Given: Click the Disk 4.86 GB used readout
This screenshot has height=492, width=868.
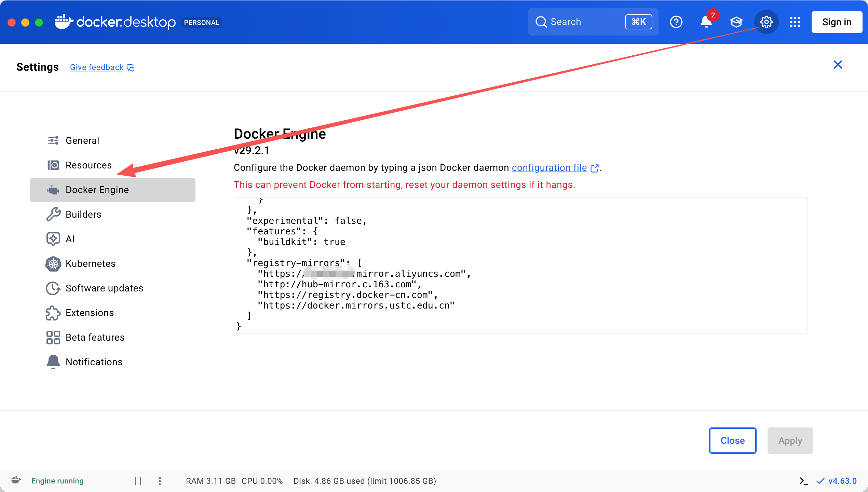Looking at the screenshot, I should (365, 481).
